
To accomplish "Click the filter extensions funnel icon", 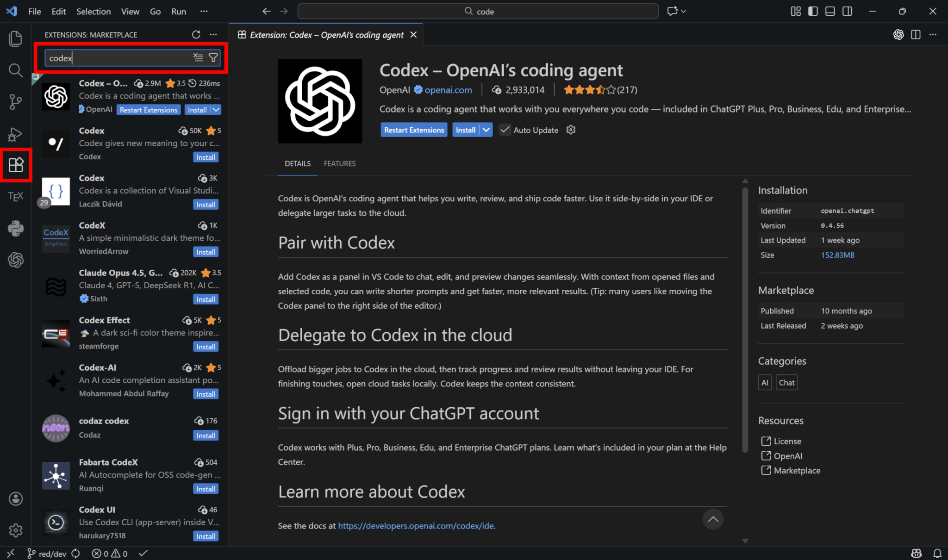I will (213, 58).
